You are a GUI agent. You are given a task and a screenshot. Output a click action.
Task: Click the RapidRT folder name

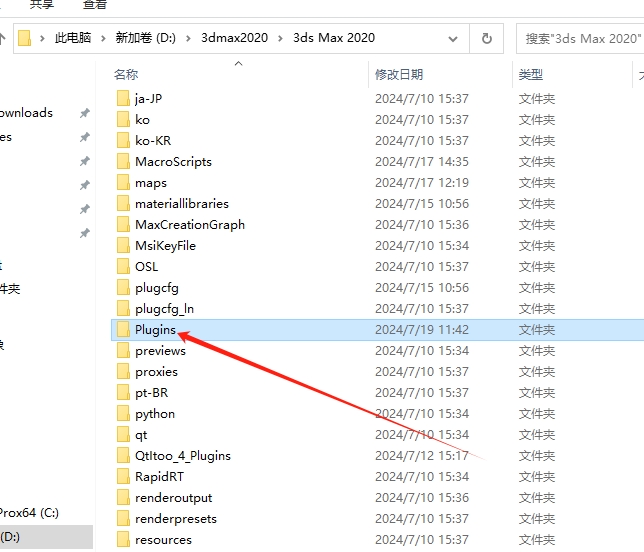pos(159,476)
